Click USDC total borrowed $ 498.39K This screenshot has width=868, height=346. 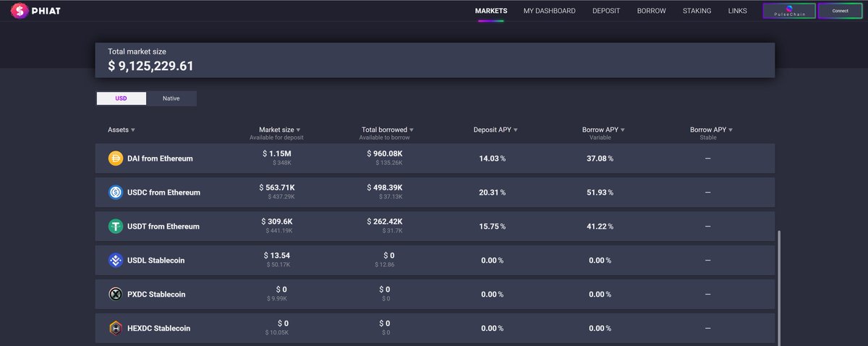(x=385, y=187)
